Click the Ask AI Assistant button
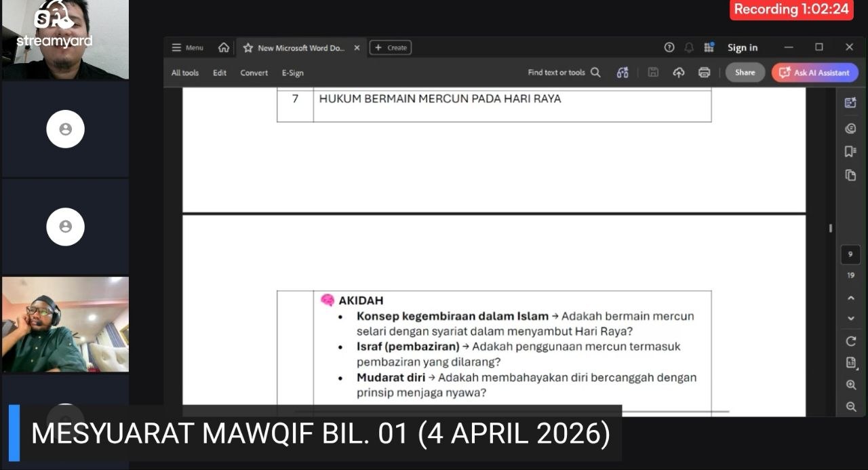Screen dimensions: 868x470 (814, 73)
